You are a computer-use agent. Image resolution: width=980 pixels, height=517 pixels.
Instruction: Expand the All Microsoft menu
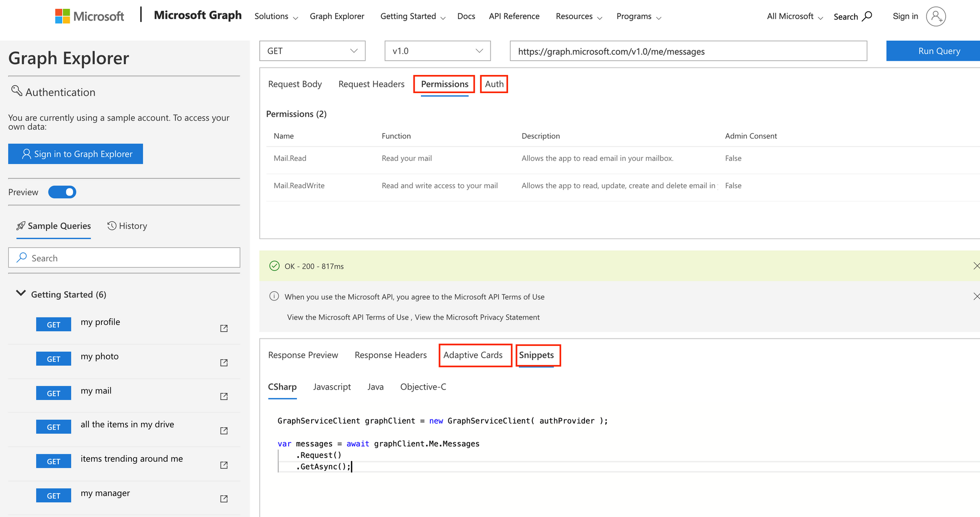tap(795, 16)
